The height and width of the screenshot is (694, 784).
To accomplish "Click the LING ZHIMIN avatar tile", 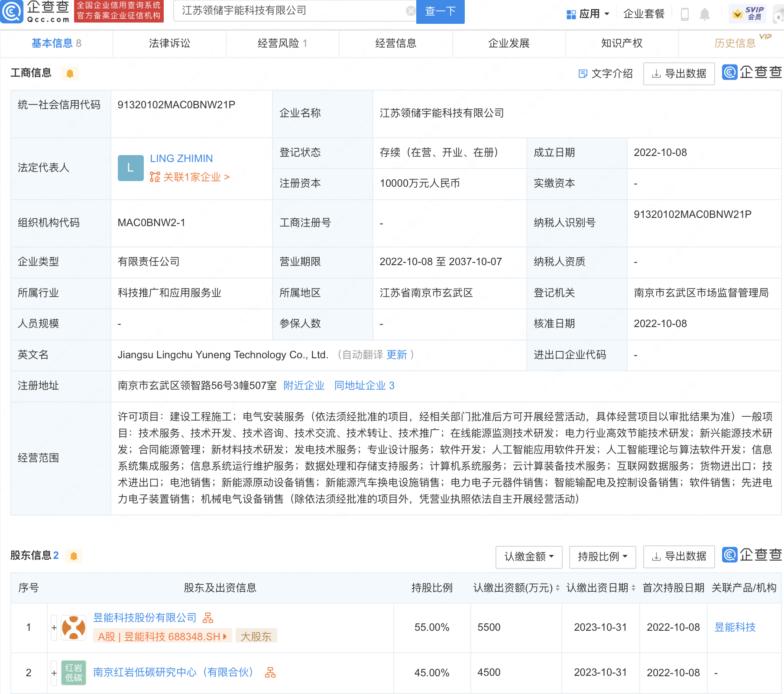I will click(130, 168).
